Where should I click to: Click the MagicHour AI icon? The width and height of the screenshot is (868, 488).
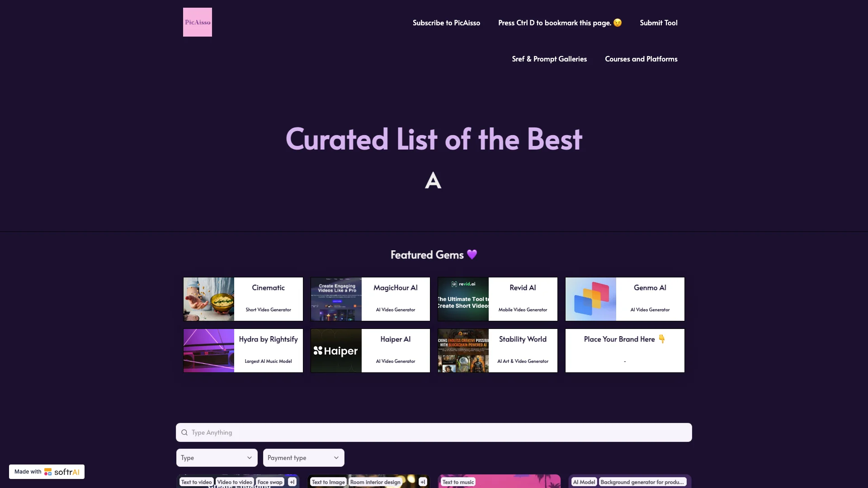click(x=335, y=299)
